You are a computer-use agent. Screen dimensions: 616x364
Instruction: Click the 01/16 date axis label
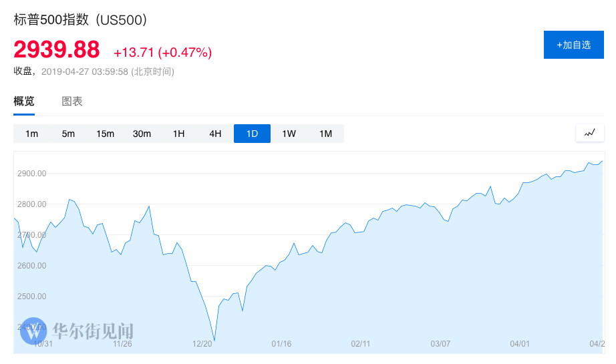(x=281, y=344)
